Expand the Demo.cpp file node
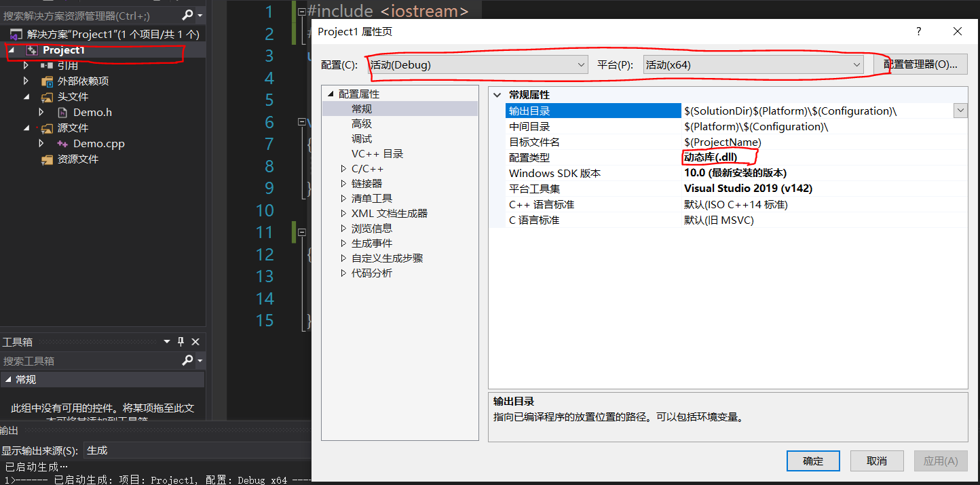This screenshot has height=485, width=980. click(41, 144)
